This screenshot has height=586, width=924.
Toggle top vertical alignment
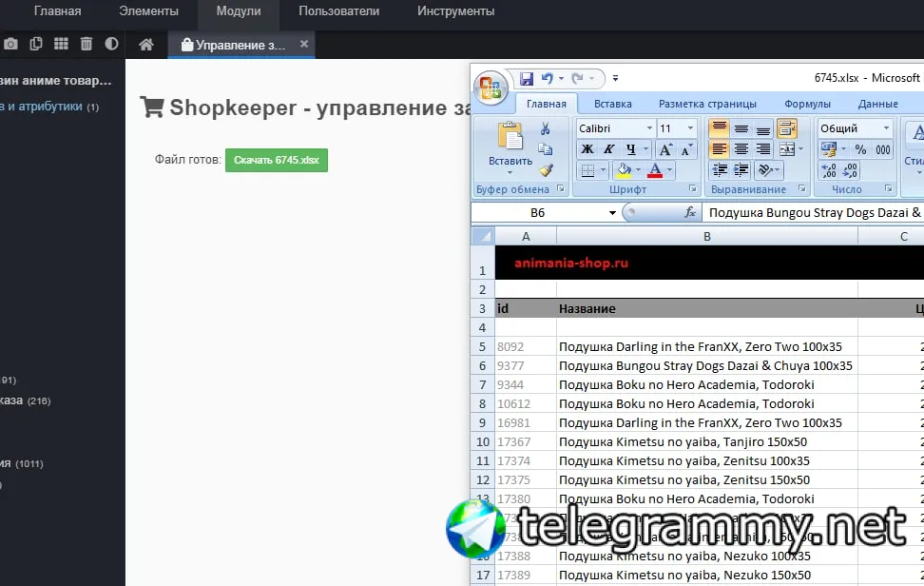[720, 127]
